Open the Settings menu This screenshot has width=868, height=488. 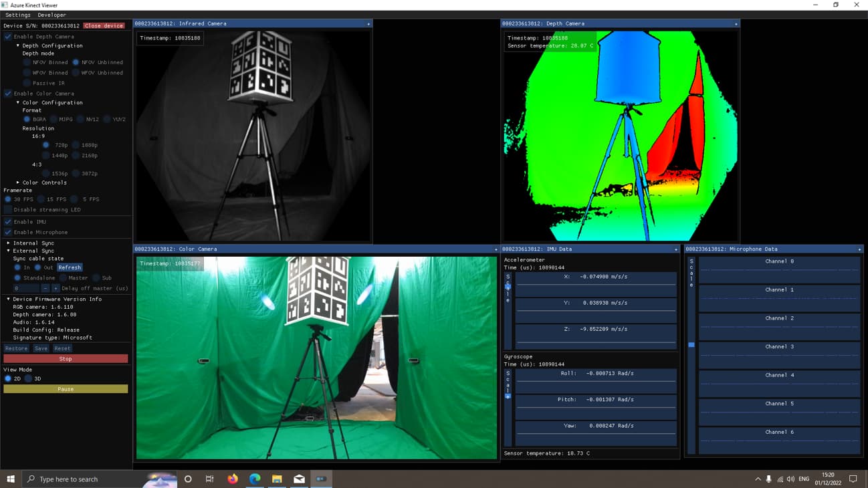[x=18, y=15]
